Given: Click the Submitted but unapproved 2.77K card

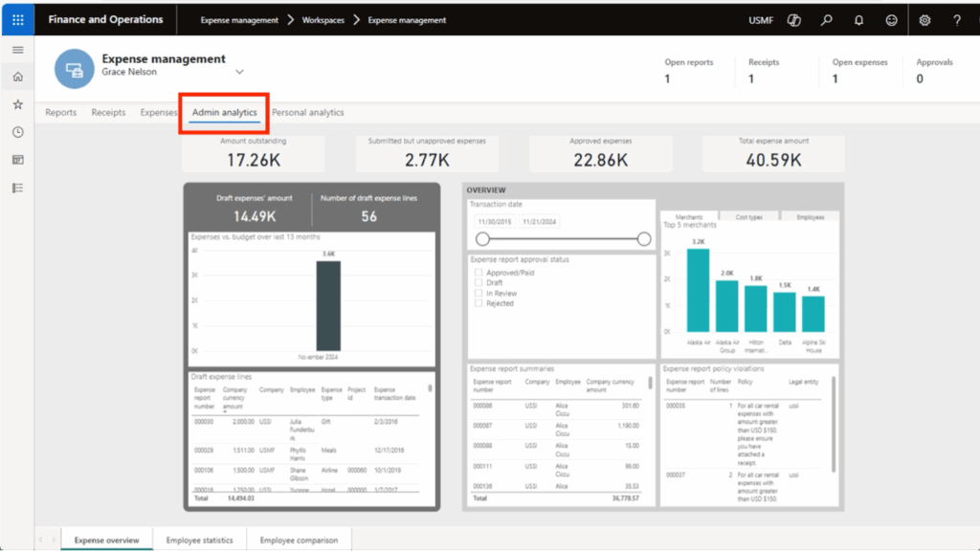Looking at the screenshot, I should 427,154.
